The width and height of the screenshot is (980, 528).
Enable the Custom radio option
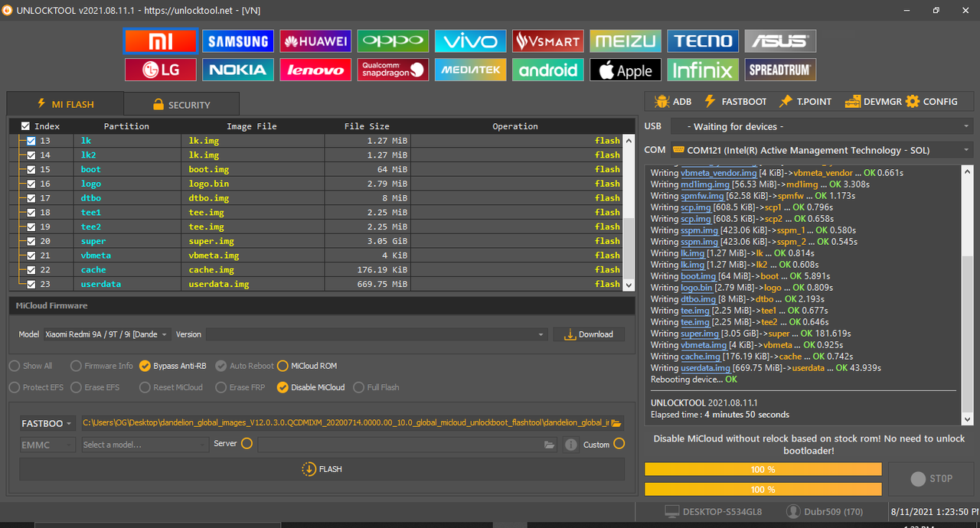click(619, 444)
